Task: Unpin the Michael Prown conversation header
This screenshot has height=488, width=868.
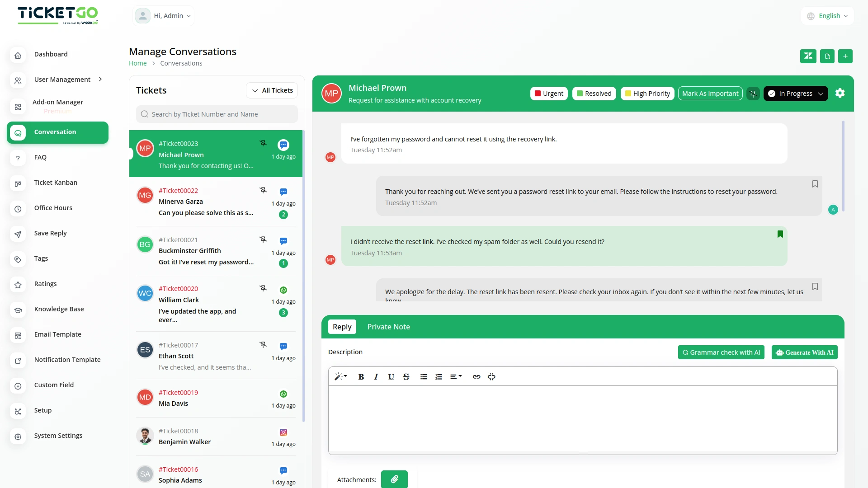Action: coord(753,93)
